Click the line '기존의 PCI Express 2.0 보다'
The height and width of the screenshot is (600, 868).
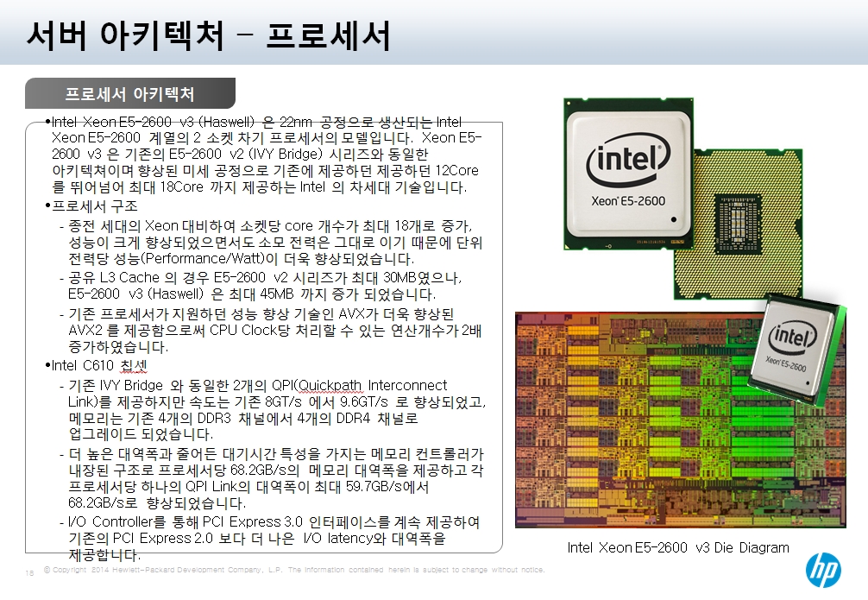point(257,538)
